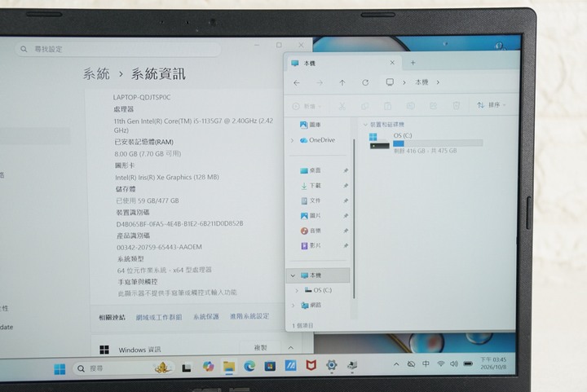Click the File Explorer taskbar icon
Image resolution: width=587 pixels, height=392 pixels.
pyautogui.click(x=229, y=367)
